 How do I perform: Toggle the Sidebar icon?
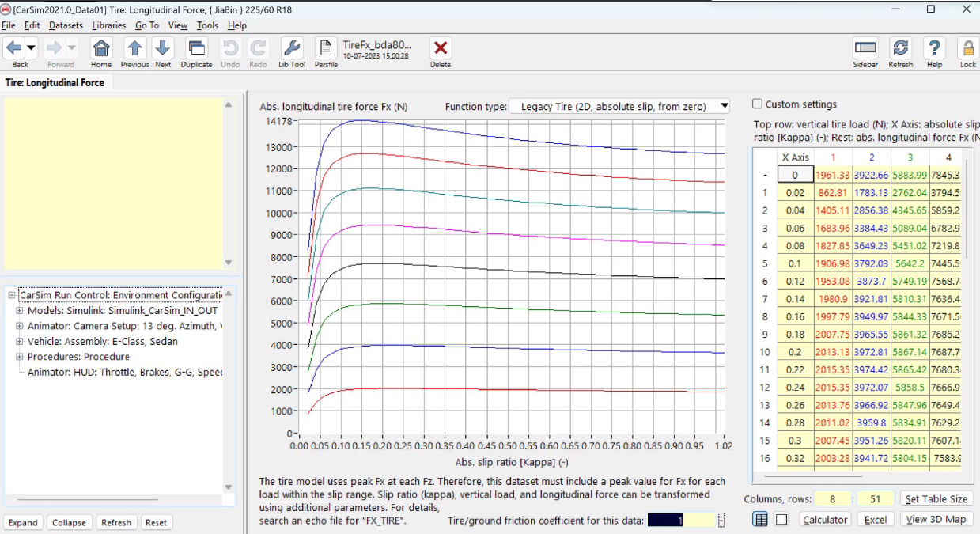coord(865,48)
